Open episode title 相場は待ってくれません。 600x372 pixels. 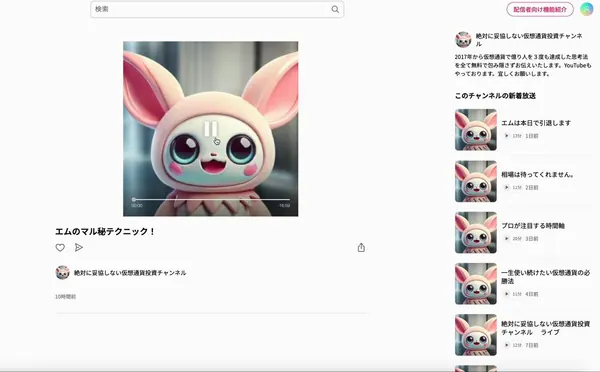click(538, 175)
